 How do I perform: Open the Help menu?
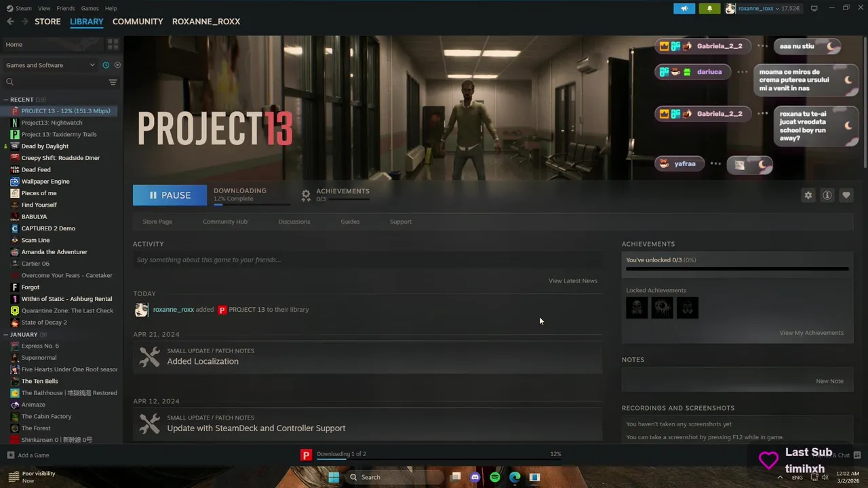(x=111, y=8)
